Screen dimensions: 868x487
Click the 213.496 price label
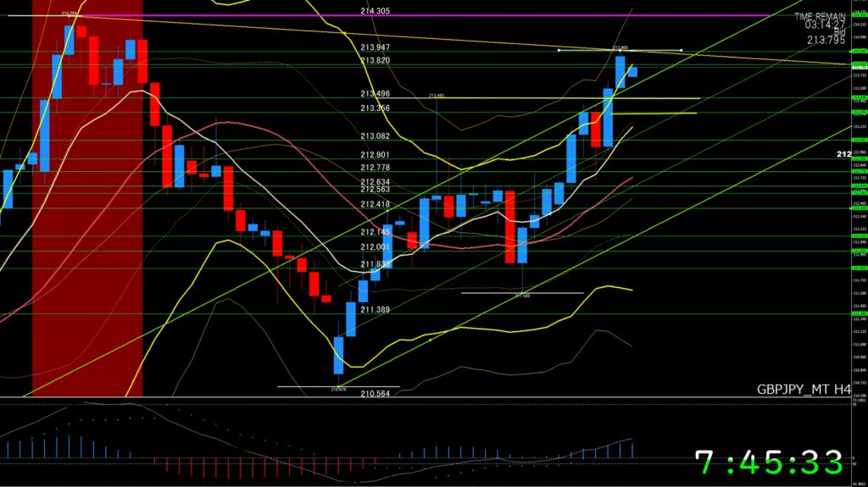pos(375,94)
